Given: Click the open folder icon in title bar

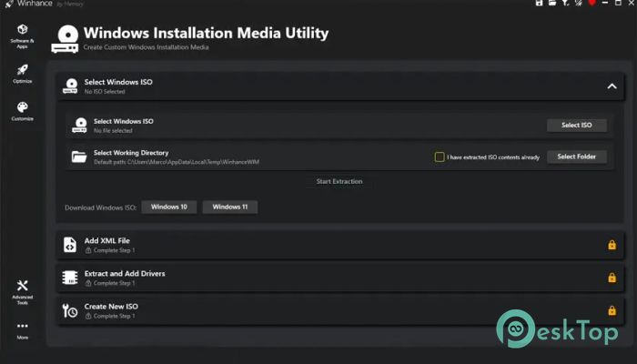Looking at the screenshot, I should pos(552,3).
